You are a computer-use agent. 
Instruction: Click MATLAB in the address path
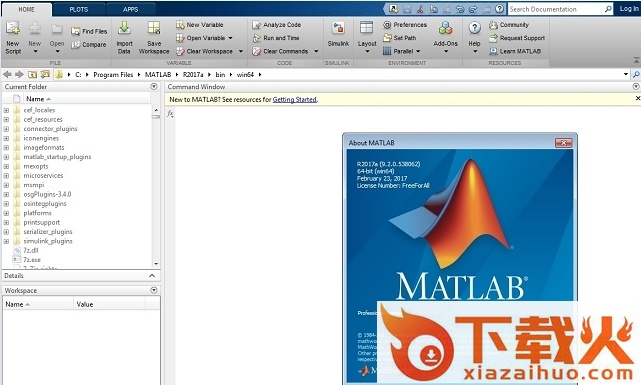click(x=158, y=74)
